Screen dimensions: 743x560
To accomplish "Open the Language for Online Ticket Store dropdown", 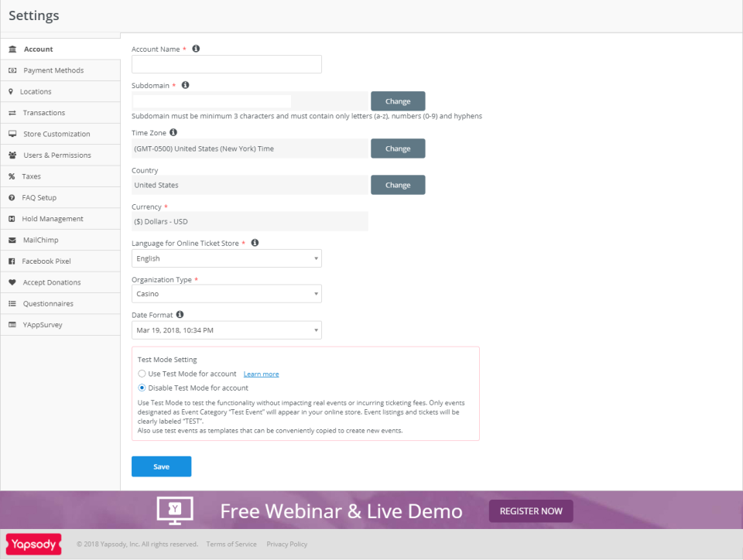I will [x=226, y=258].
